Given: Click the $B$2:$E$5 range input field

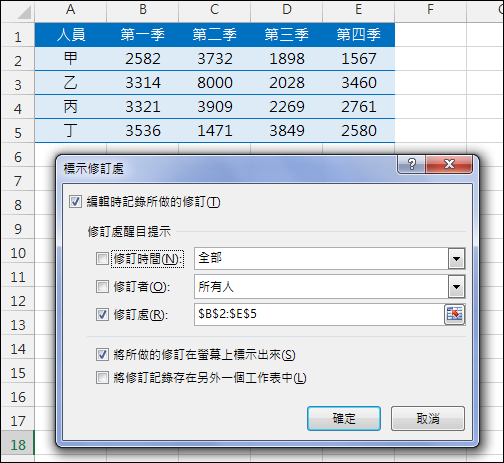Looking at the screenshot, I should [319, 314].
